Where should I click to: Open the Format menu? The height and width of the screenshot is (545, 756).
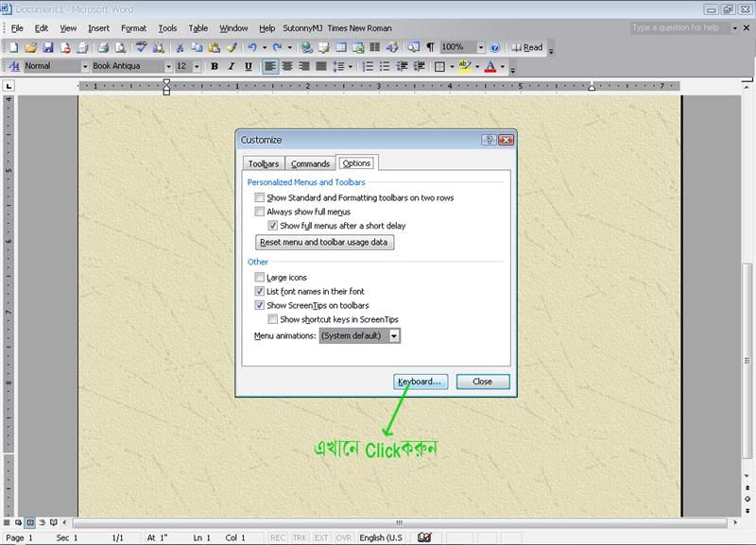(133, 28)
